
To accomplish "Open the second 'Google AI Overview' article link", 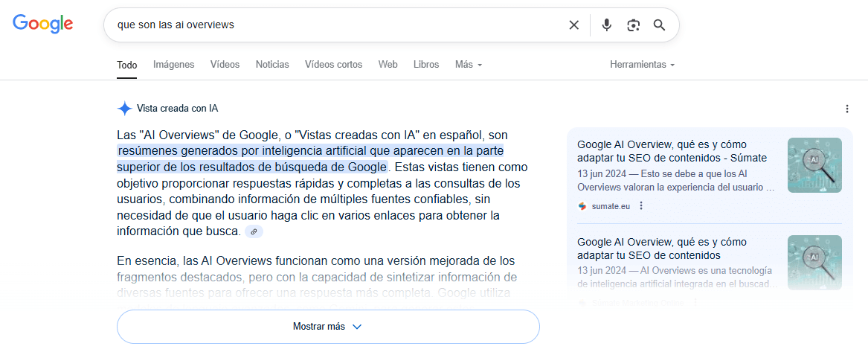I will click(x=661, y=249).
